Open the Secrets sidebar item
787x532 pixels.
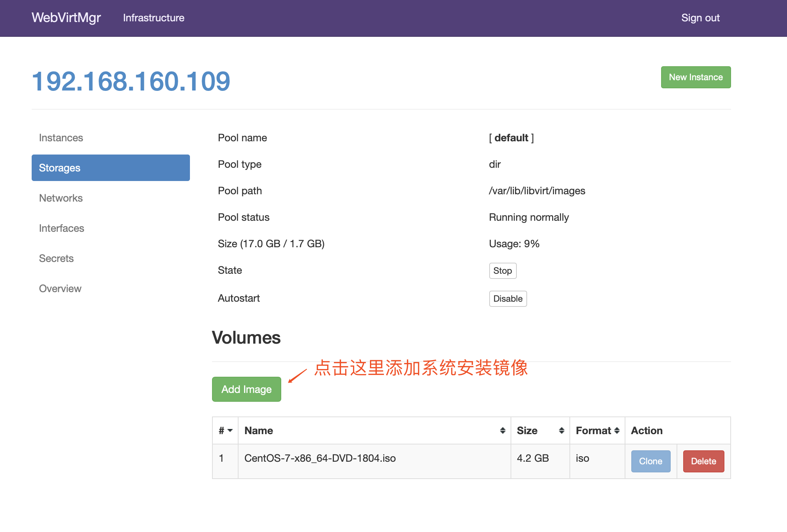click(56, 258)
